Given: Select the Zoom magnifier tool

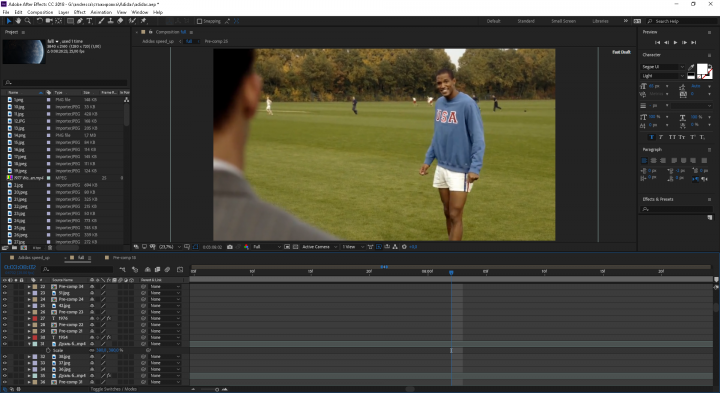Looking at the screenshot, I should [28, 21].
